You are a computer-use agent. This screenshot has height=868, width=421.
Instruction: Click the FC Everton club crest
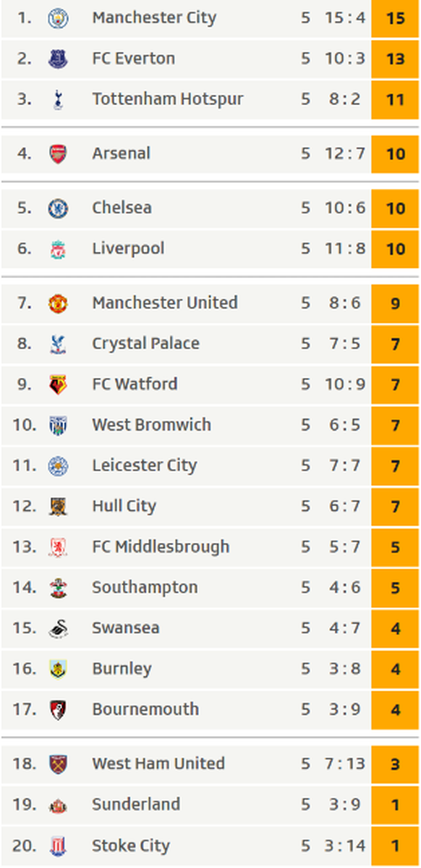coord(58,59)
